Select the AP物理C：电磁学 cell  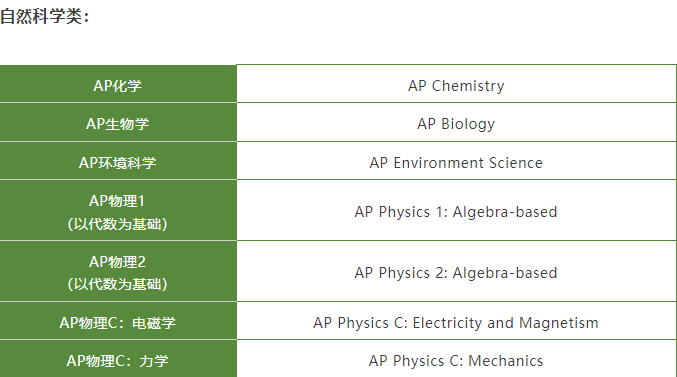(118, 321)
